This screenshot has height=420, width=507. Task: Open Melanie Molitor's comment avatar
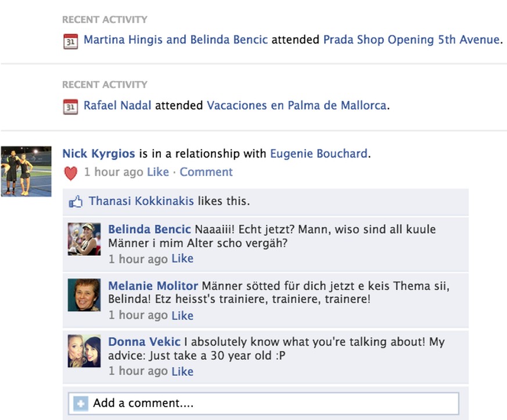pos(84,295)
